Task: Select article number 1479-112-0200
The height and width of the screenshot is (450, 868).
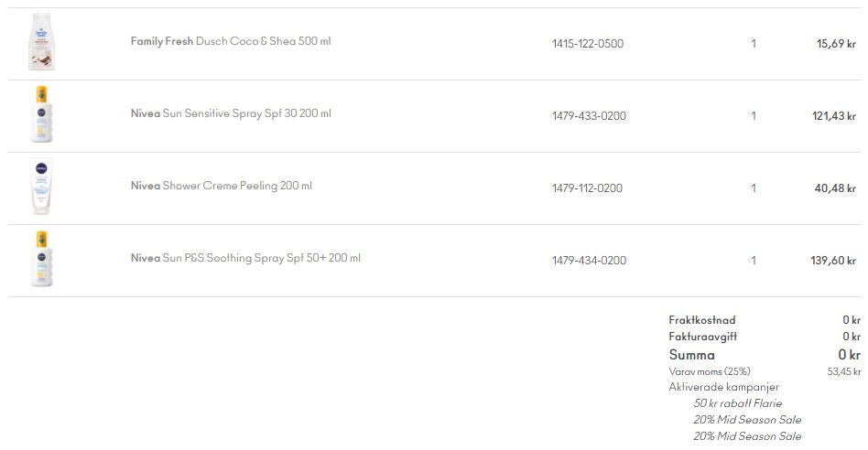Action: 587,188
